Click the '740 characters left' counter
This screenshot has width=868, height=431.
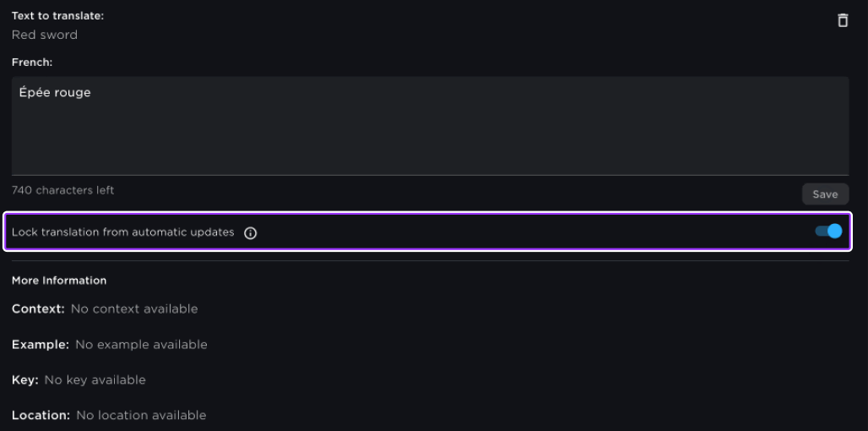coord(63,190)
